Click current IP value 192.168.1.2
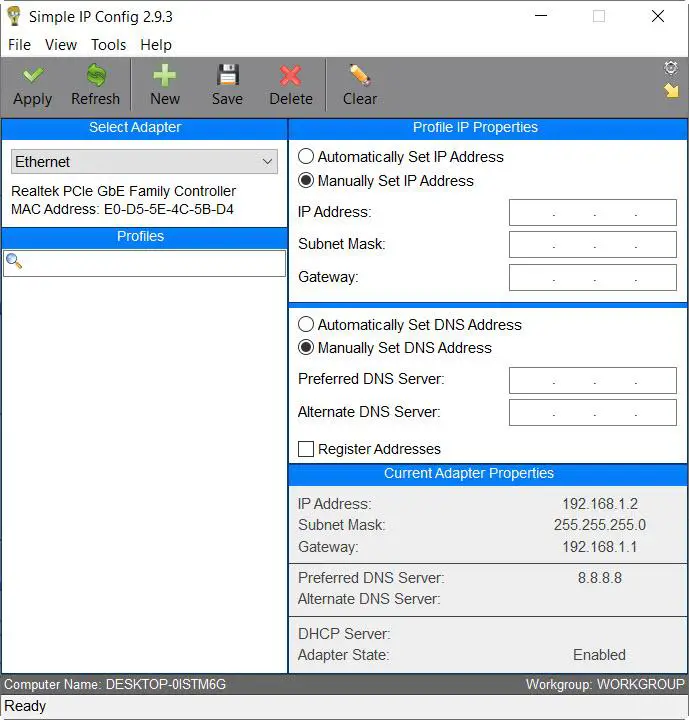689x720 pixels. [x=600, y=504]
